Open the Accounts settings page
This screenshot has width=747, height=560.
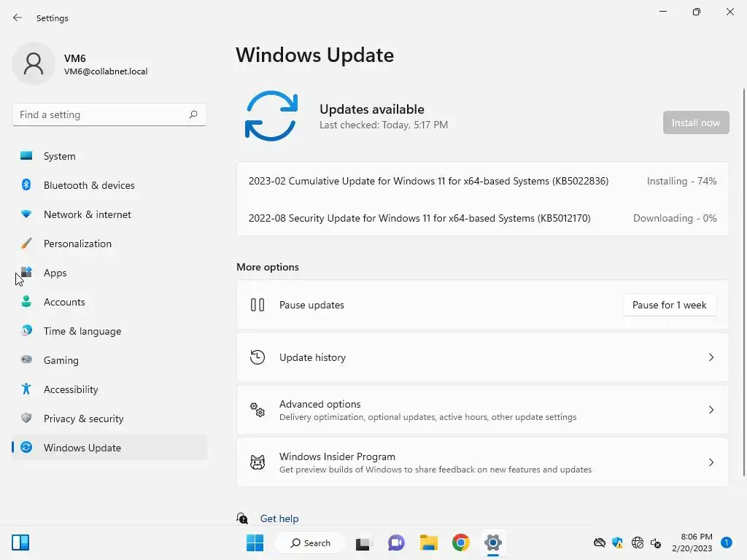coord(109,302)
